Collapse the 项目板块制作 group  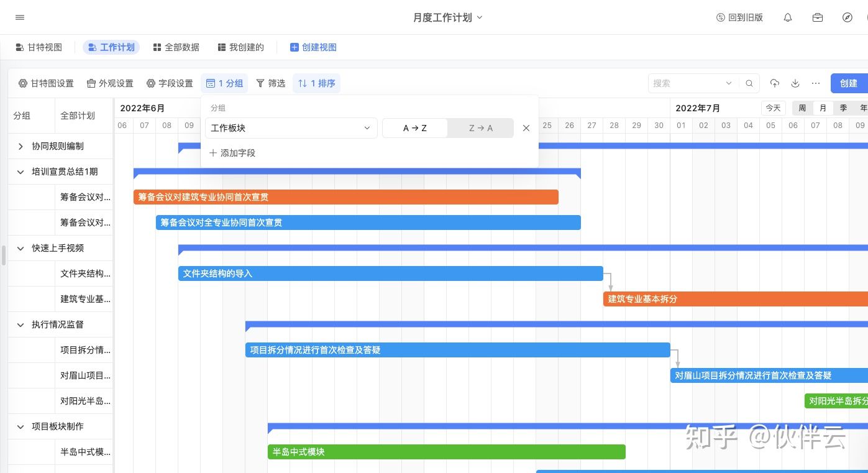21,426
